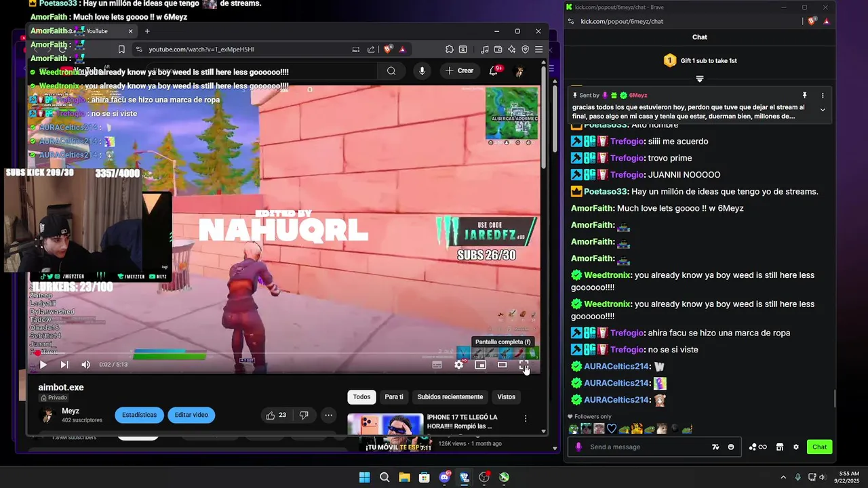Image resolution: width=868 pixels, height=488 pixels.
Task: Open Estadísticas for the video
Action: pyautogui.click(x=139, y=415)
